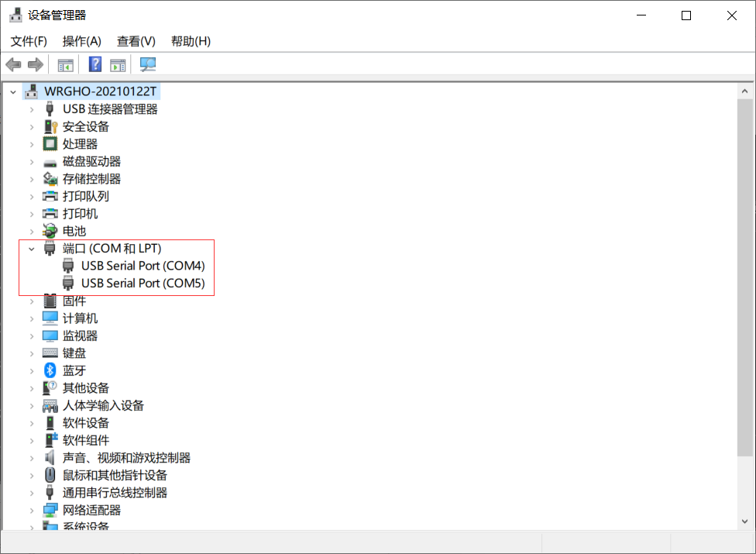Screen dimensions: 756x554
Task: Collapse the 端口 (COM 和 LPT) category
Action: tap(31, 248)
